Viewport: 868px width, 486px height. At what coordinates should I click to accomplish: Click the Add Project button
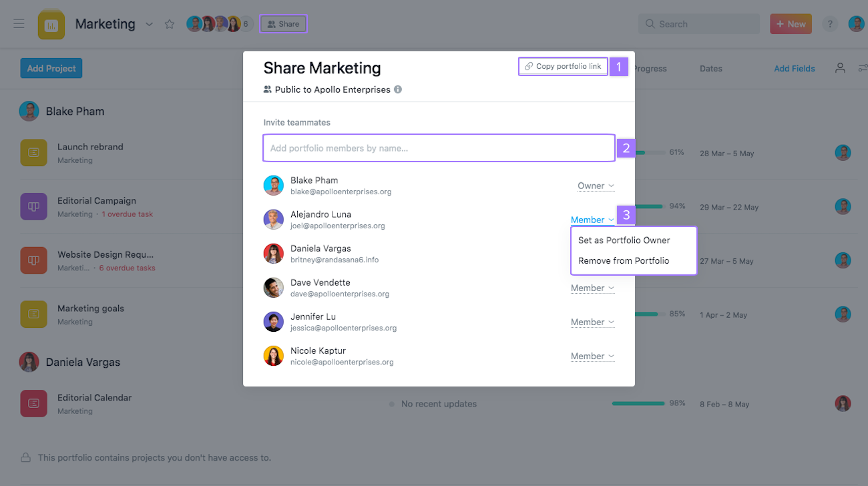pyautogui.click(x=51, y=68)
